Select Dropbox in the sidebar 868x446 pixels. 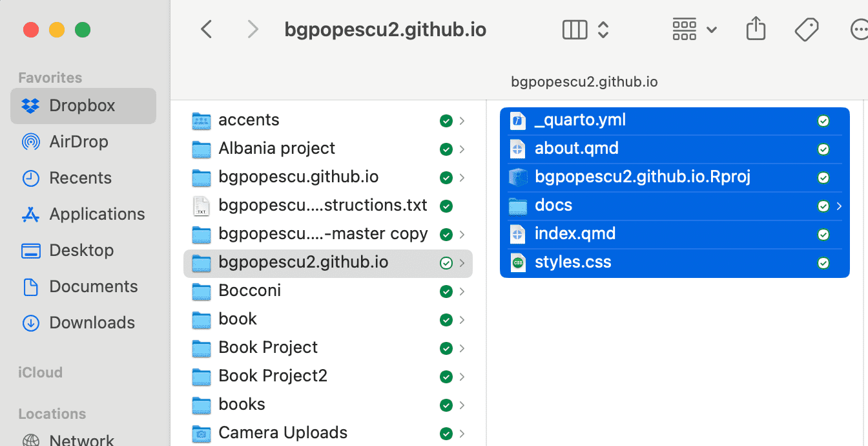82,105
